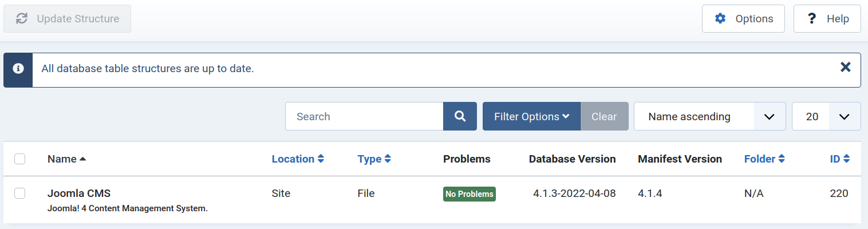This screenshot has height=229, width=868.
Task: Click the Options gear icon
Action: (x=720, y=19)
